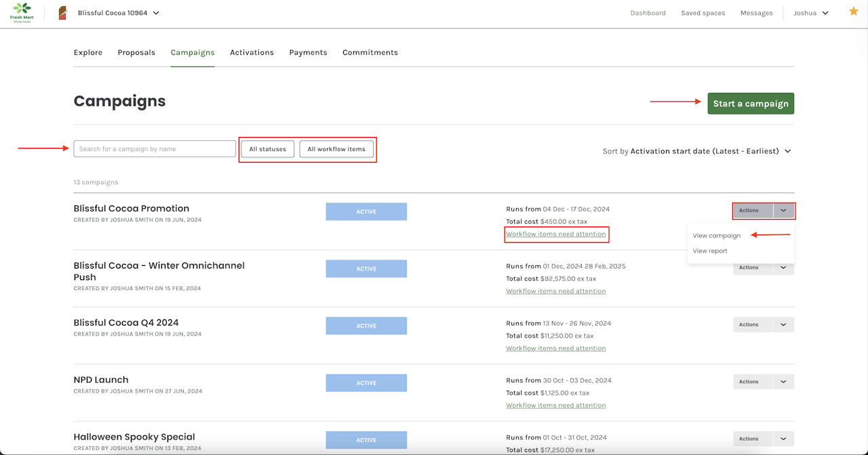Go to Saved spaces in the header
Image resolution: width=868 pixels, height=455 pixels.
(x=703, y=13)
